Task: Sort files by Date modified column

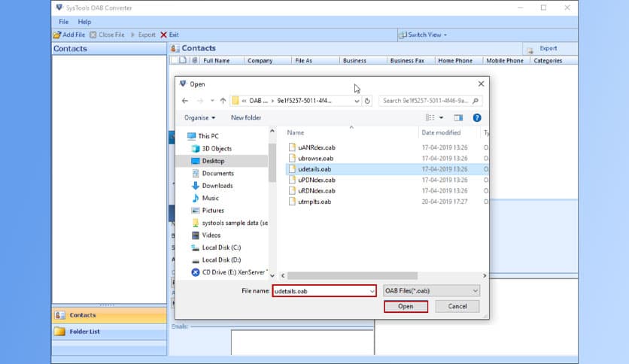Action: pyautogui.click(x=441, y=132)
